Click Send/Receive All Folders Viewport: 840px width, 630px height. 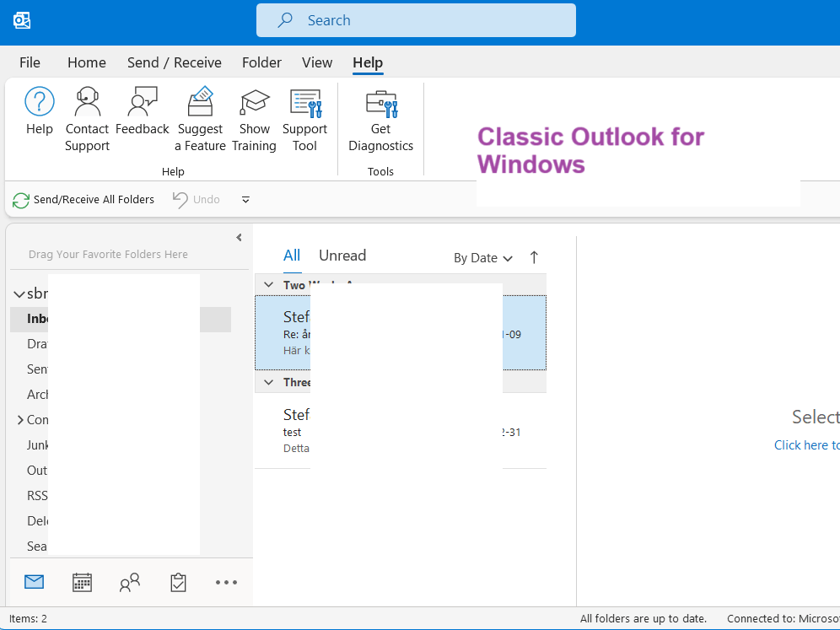point(83,200)
